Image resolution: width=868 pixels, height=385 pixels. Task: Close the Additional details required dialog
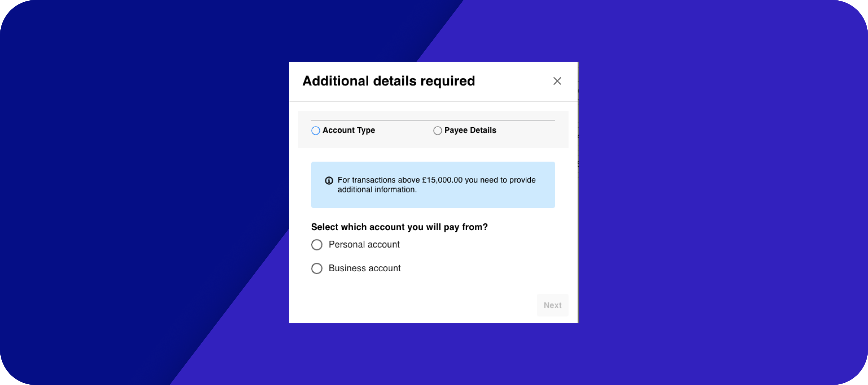pyautogui.click(x=557, y=81)
